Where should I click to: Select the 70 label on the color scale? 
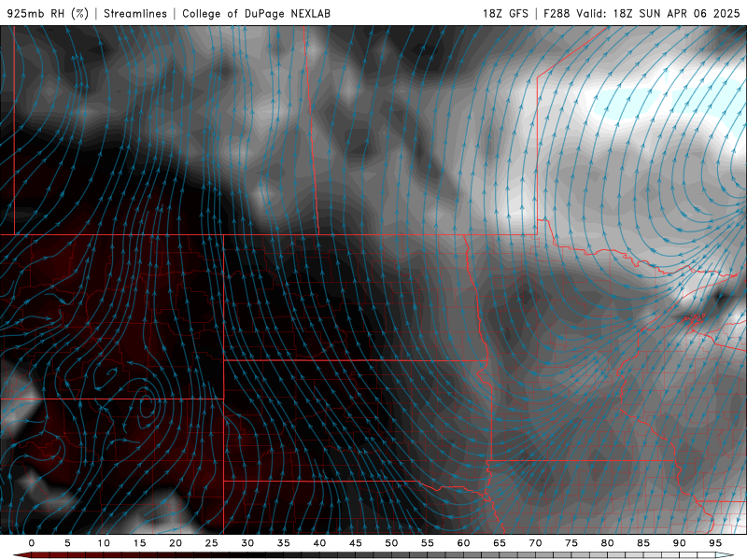535,543
